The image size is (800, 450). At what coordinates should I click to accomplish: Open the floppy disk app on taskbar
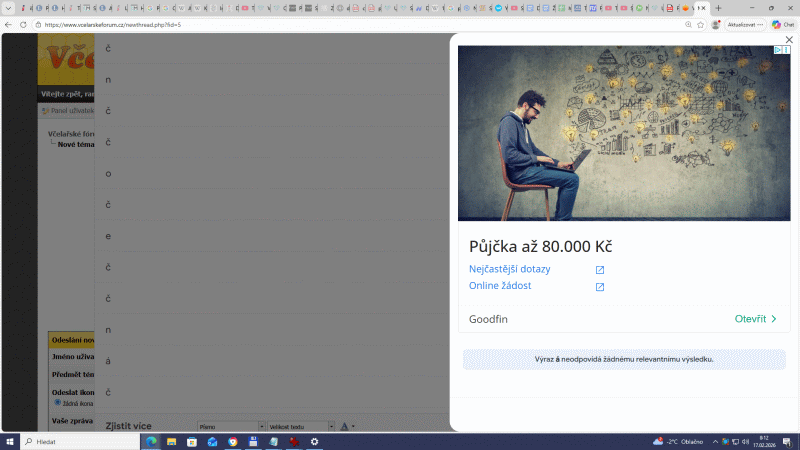253,442
